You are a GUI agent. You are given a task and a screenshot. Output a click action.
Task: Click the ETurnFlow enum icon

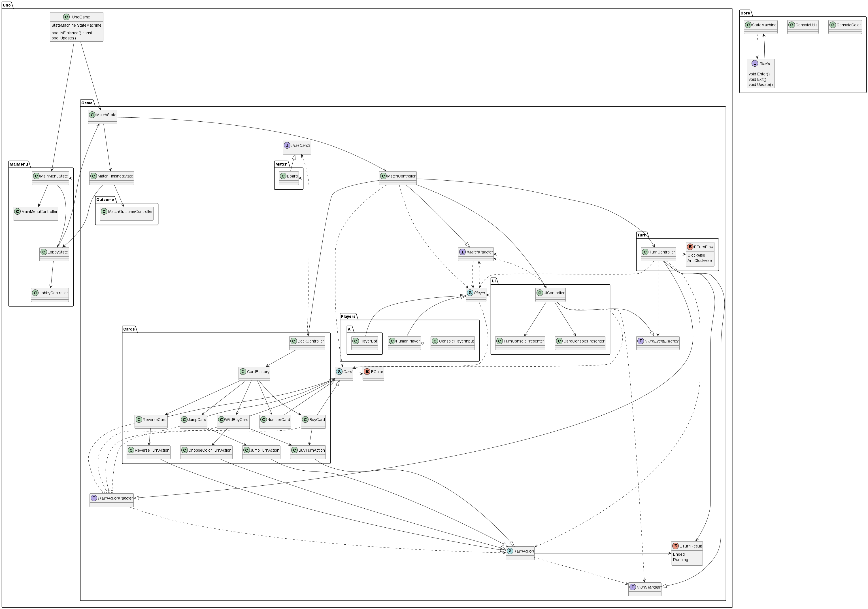point(690,247)
